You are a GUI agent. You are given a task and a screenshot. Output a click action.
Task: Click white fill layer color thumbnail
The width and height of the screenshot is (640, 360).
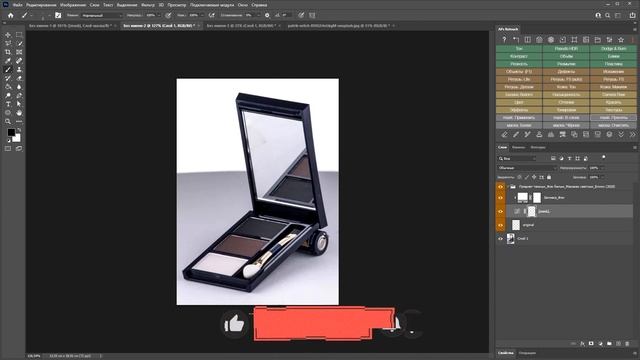point(522,198)
